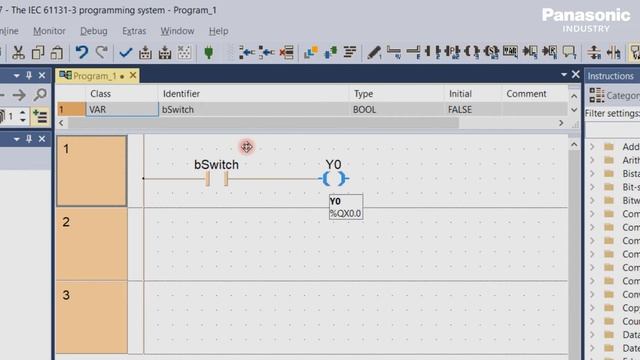Expand the Arith folder in Instructions
Screen dimensions: 640x360
click(x=592, y=160)
